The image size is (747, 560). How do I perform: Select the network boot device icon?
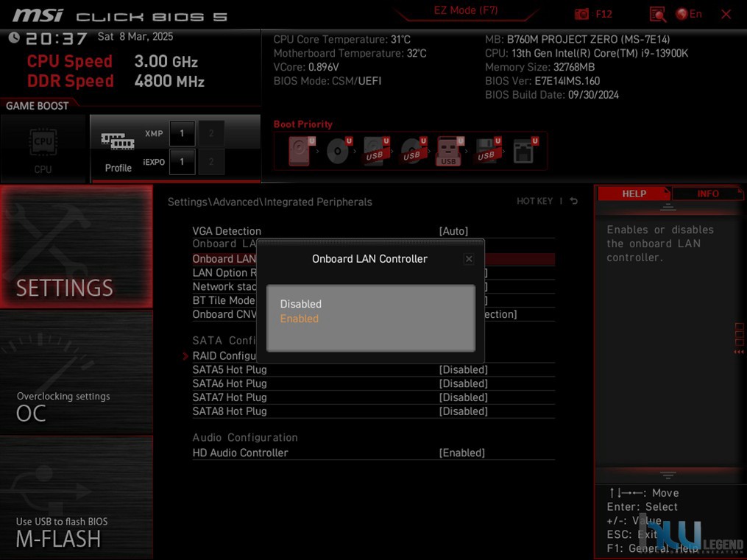pyautogui.click(x=525, y=151)
